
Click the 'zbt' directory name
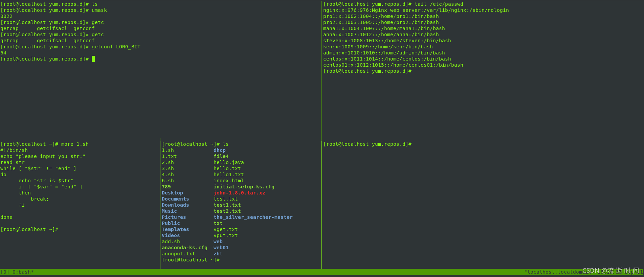(x=218, y=254)
